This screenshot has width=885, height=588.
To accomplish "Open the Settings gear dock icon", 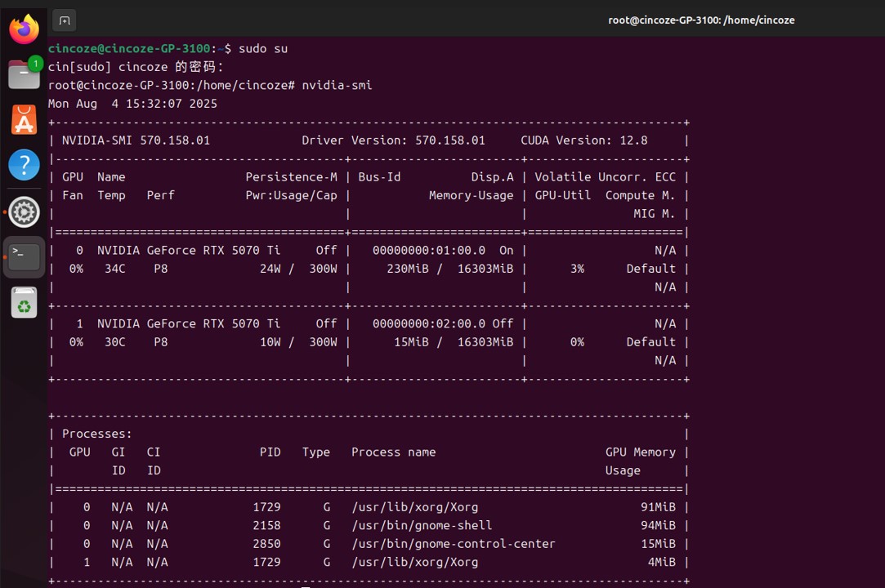I will click(x=24, y=212).
